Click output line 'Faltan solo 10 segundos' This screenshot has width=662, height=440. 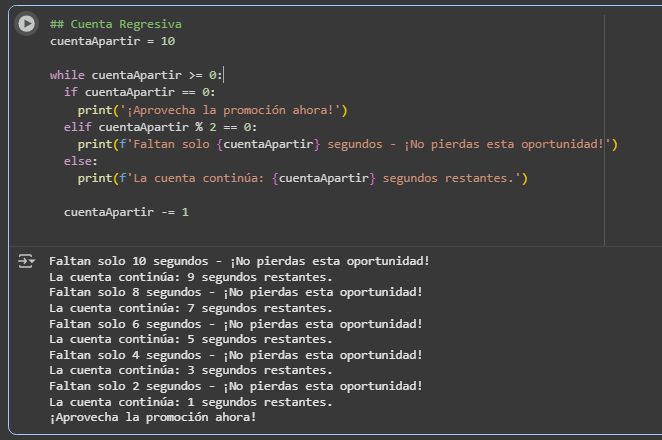tap(239, 261)
